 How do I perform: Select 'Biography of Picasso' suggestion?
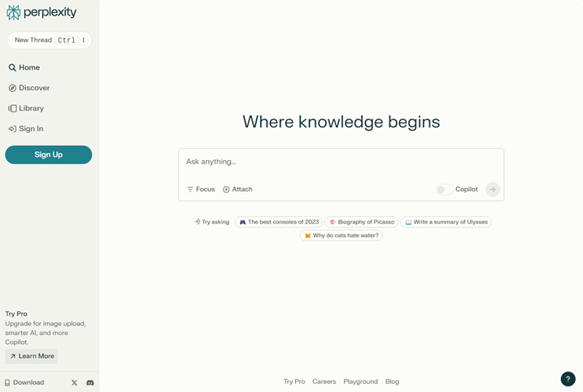point(362,222)
